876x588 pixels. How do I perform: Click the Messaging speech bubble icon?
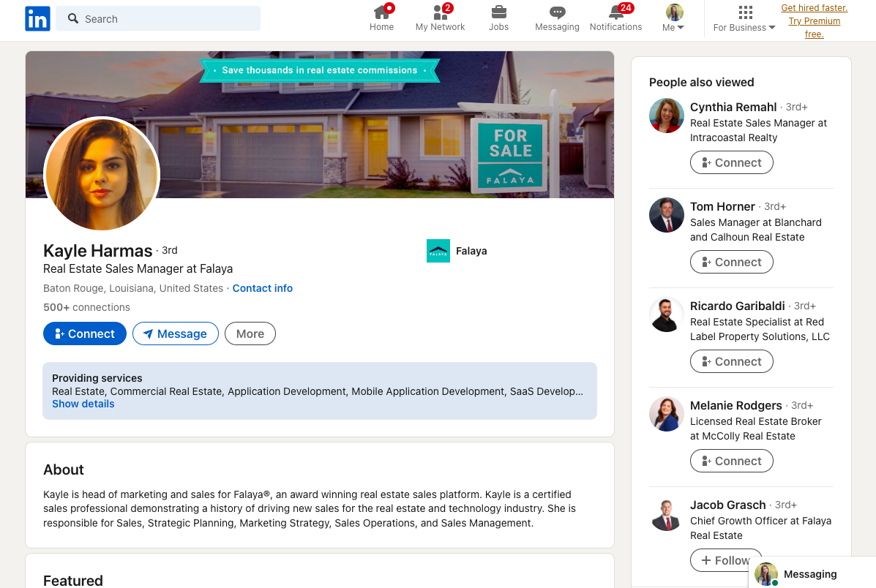tap(557, 12)
